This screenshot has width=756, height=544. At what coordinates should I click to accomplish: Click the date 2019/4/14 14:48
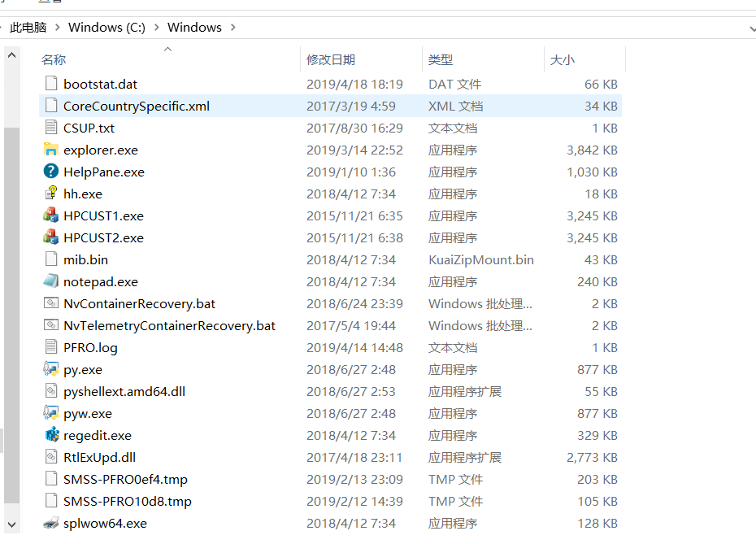(354, 348)
